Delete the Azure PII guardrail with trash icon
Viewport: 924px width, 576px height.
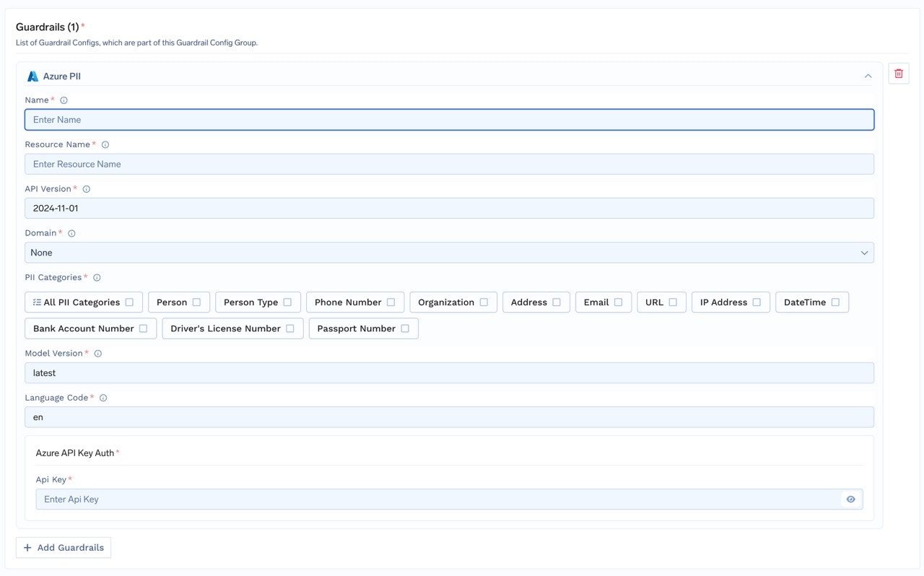point(899,74)
